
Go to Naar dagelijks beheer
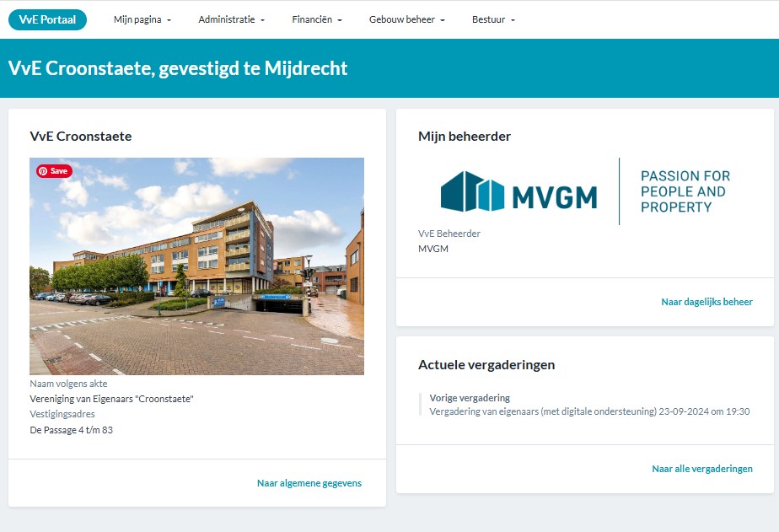(x=706, y=302)
